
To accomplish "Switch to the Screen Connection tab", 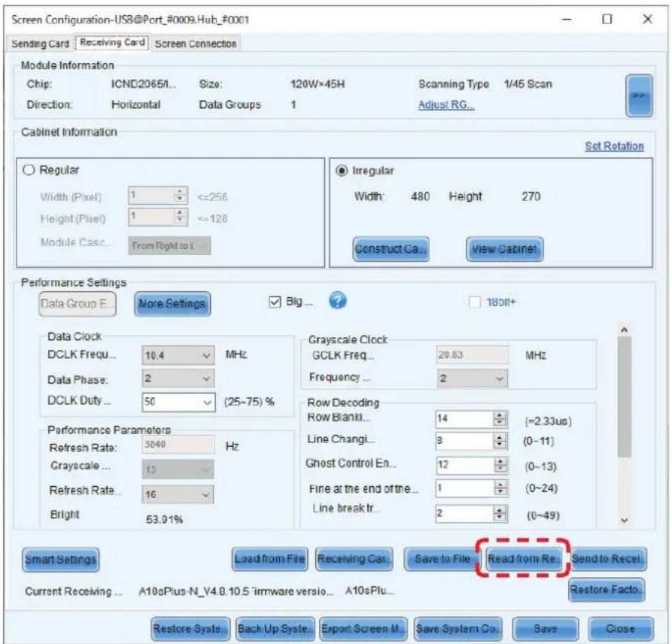I will [196, 44].
